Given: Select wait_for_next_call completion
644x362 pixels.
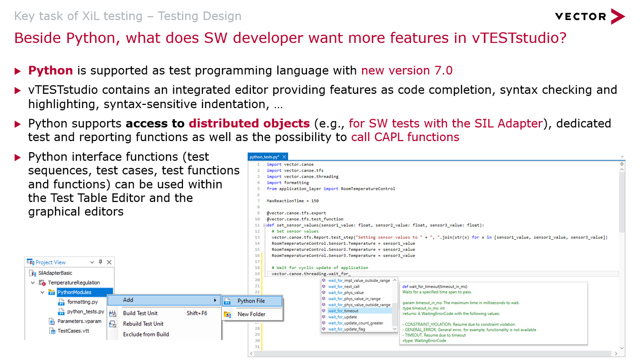Looking at the screenshot, I should (344, 287).
